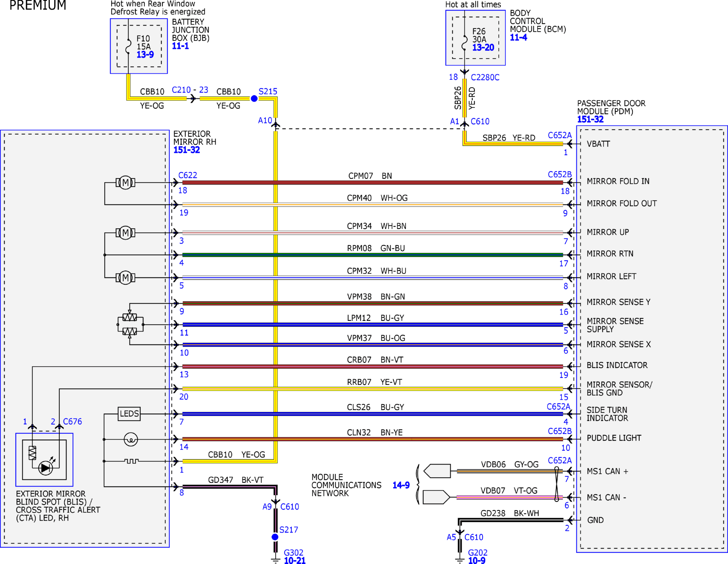Click the MIRROR FOLD OUT pin label
This screenshot has width=728, height=564.
click(622, 204)
